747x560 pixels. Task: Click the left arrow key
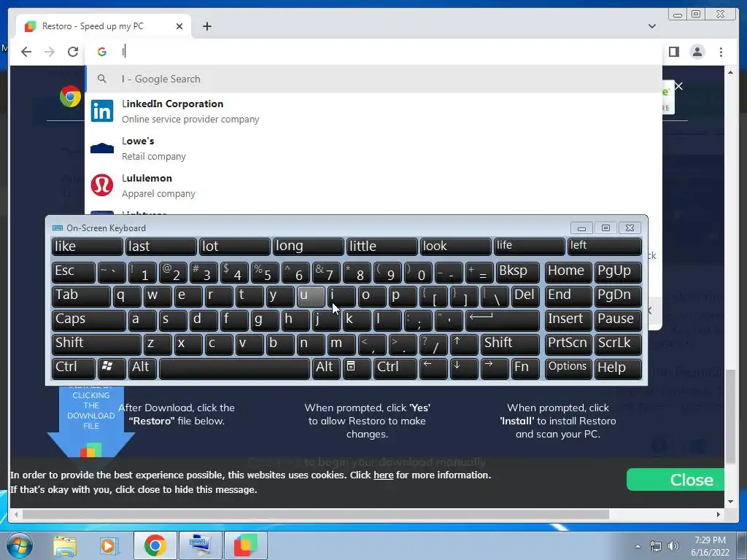433,368
